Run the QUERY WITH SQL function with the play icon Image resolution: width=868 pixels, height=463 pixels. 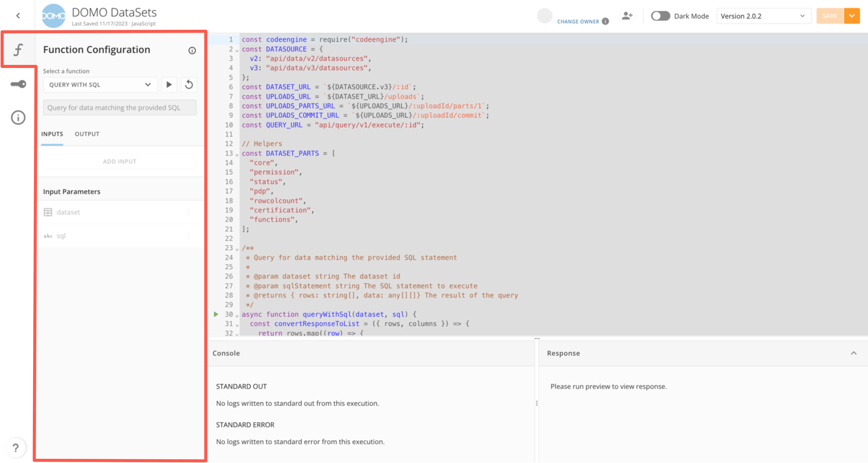(169, 85)
